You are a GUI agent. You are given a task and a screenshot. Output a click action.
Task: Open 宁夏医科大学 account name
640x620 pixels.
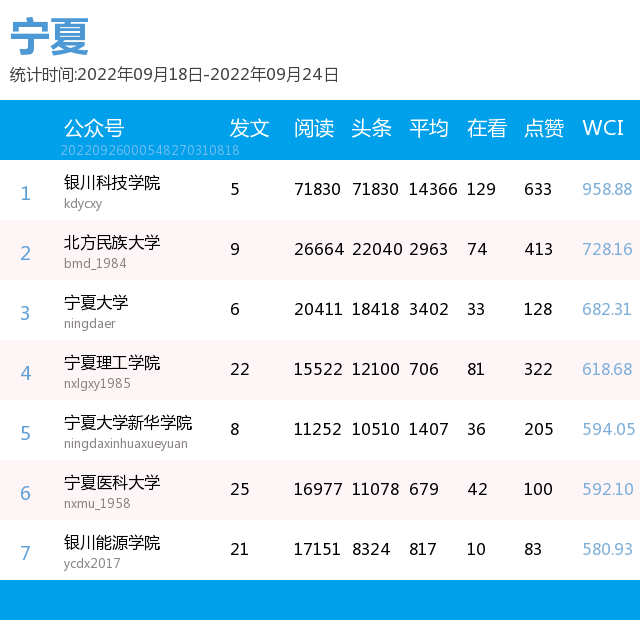tap(112, 482)
